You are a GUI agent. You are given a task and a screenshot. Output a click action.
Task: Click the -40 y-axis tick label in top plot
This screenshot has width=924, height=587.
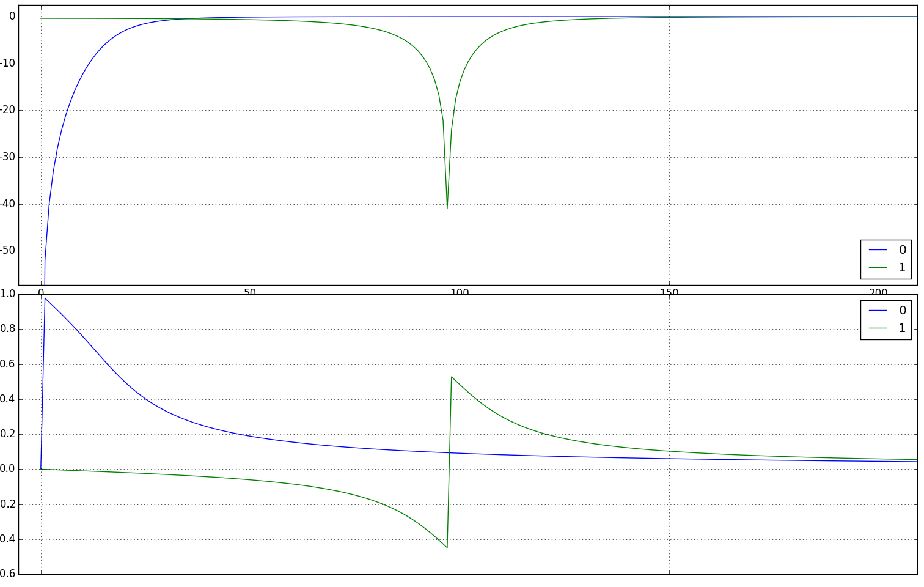click(x=9, y=204)
